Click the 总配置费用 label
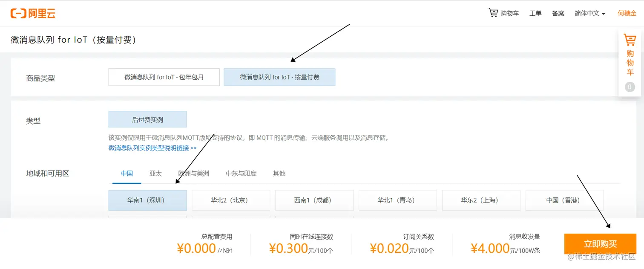The height and width of the screenshot is (269, 644). [x=217, y=237]
